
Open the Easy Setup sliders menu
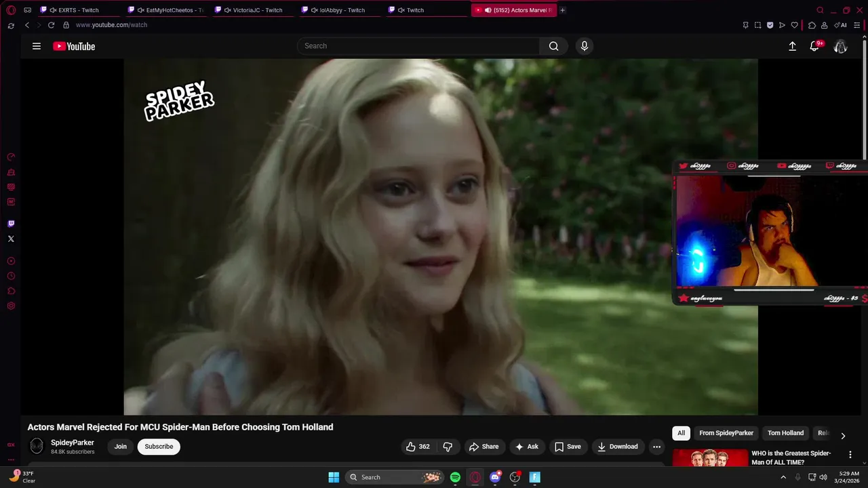(x=856, y=25)
